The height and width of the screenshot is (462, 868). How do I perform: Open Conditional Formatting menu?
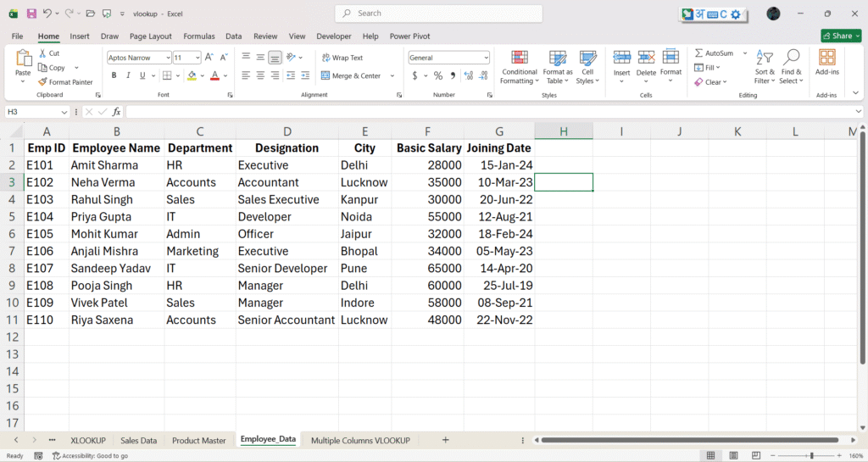(x=520, y=67)
